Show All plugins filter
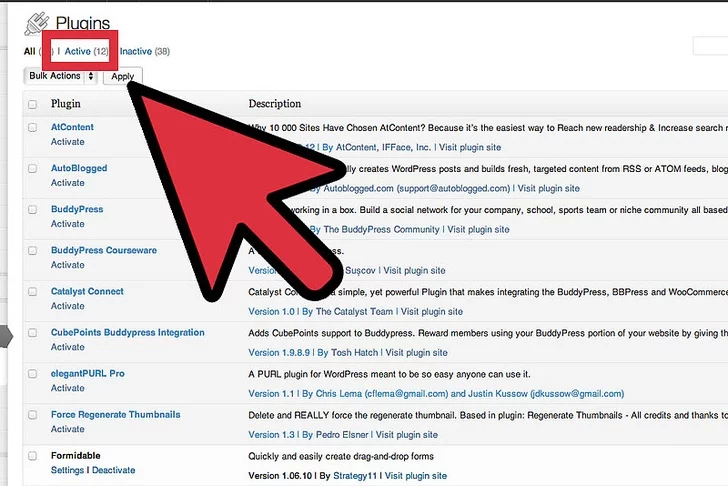The height and width of the screenshot is (486, 728). 29,51
